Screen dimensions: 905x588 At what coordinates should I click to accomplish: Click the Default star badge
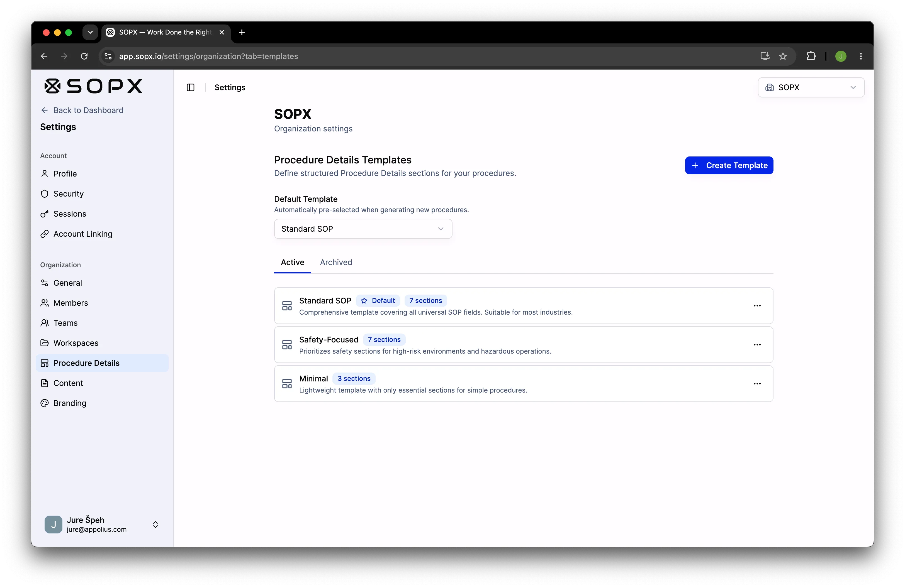pyautogui.click(x=378, y=300)
